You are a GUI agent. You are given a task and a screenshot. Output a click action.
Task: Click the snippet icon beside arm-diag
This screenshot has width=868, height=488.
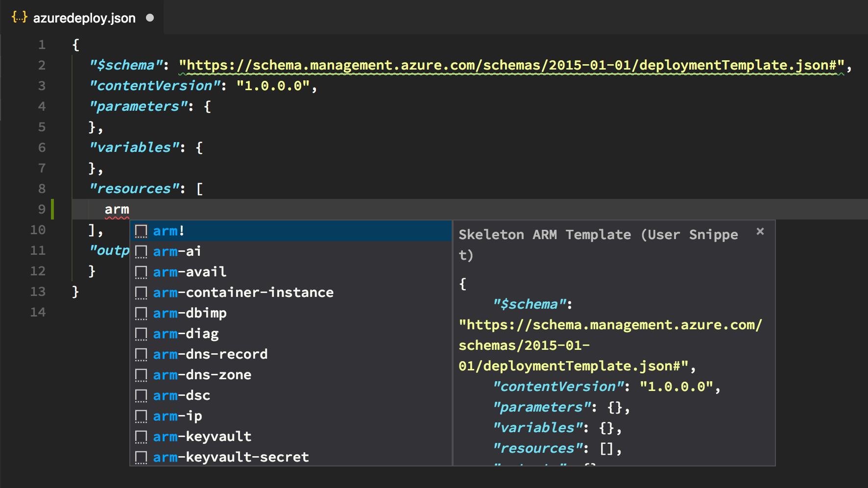141,334
